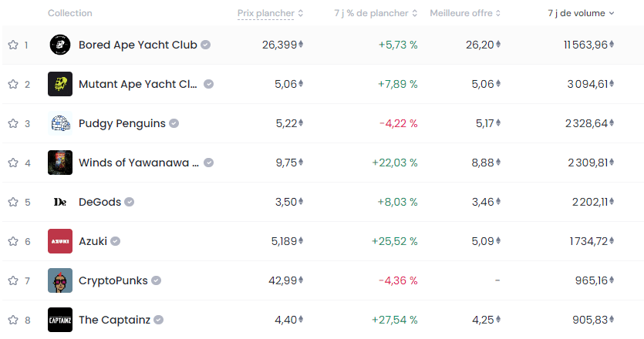The height and width of the screenshot is (339, 644).
Task: Select the Pudgy Penguins igloo icon
Action: click(60, 123)
